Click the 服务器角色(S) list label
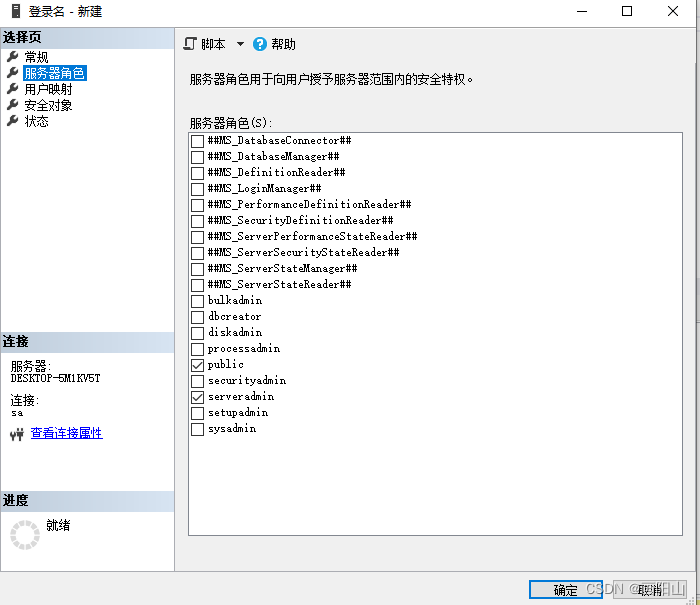The image size is (700, 605). (x=230, y=123)
